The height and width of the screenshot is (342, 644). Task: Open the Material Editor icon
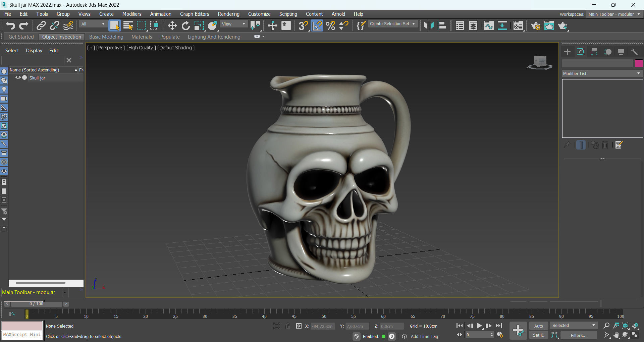518,26
